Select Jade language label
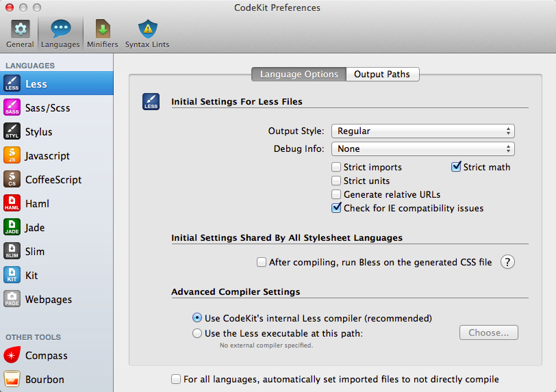 point(35,228)
